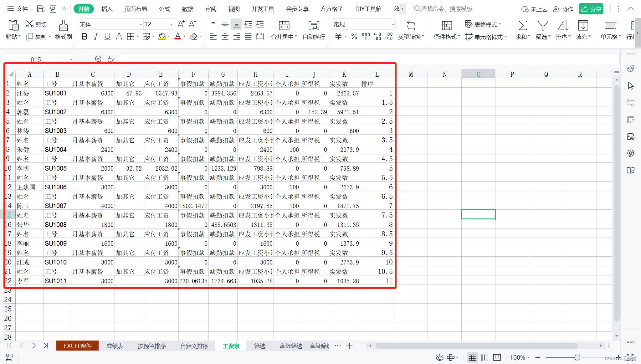Screen dimensions: 641x364
Task: Click the 协作 collaborate button
Action: 563,9
